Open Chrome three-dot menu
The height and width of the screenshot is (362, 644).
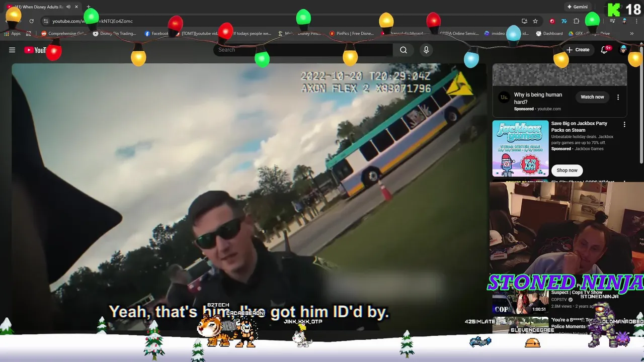(636, 21)
